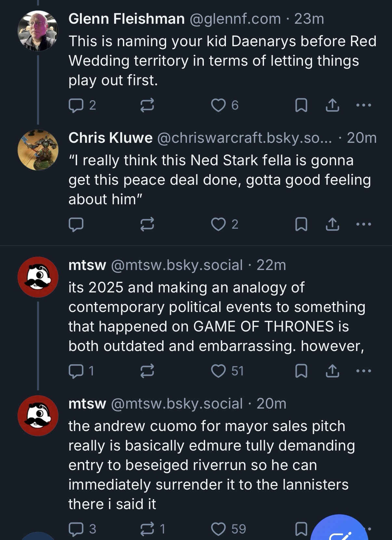392x540 pixels.
Task: Bookmark Chris Kluwe's Ned Stark post
Action: (301, 224)
